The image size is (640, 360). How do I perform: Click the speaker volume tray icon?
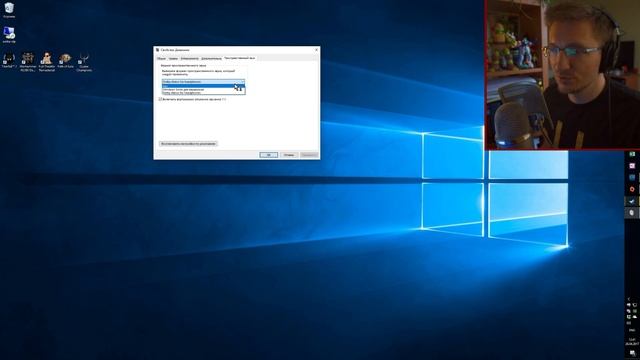[x=629, y=304]
